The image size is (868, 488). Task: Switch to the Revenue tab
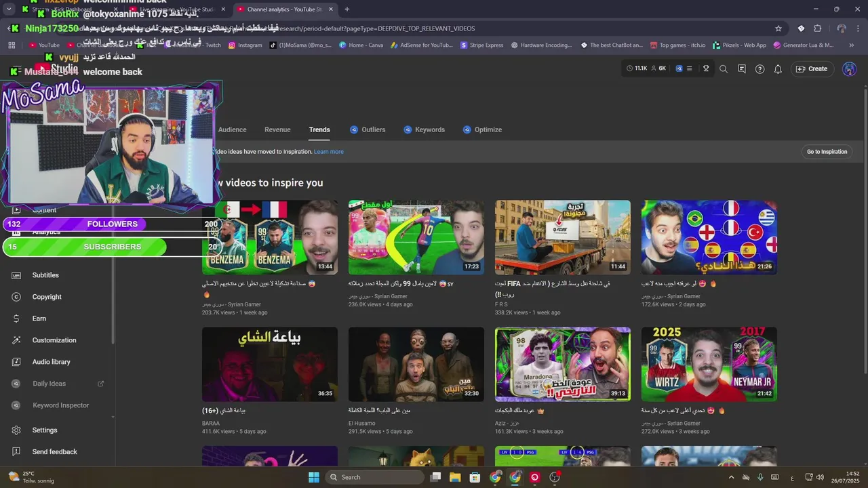277,129
